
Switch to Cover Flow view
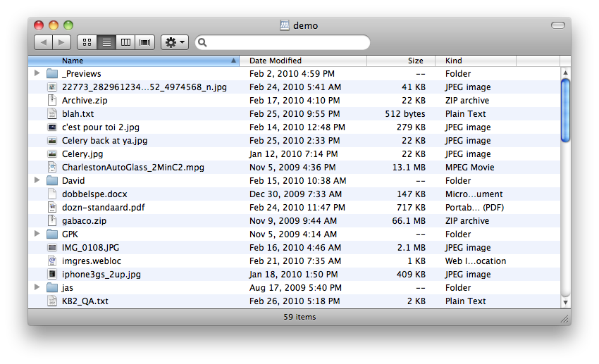point(144,42)
